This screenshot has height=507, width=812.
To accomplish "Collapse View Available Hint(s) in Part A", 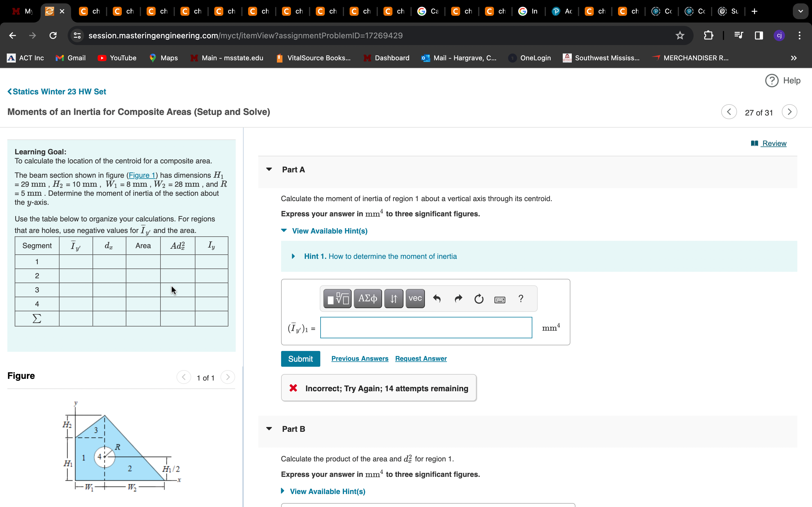I will 329,231.
